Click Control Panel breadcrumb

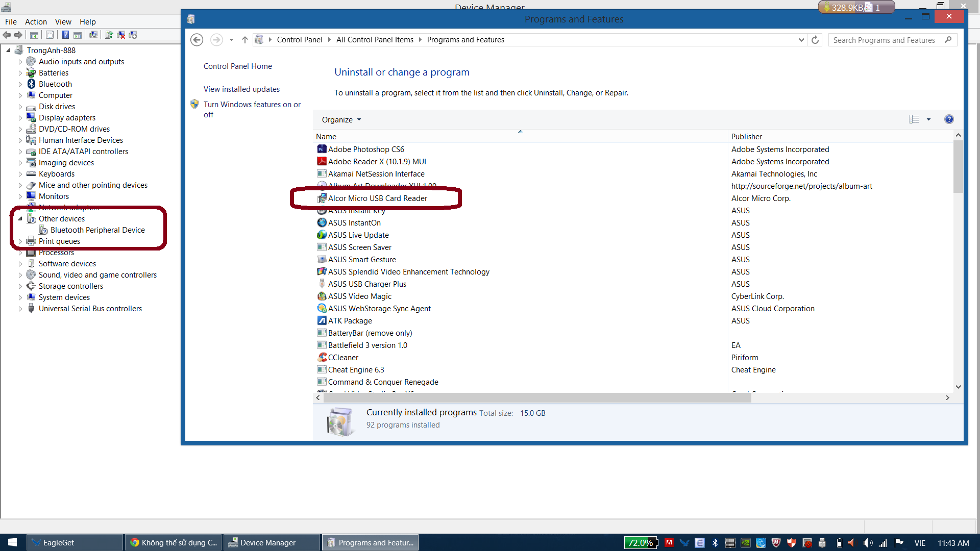300,40
